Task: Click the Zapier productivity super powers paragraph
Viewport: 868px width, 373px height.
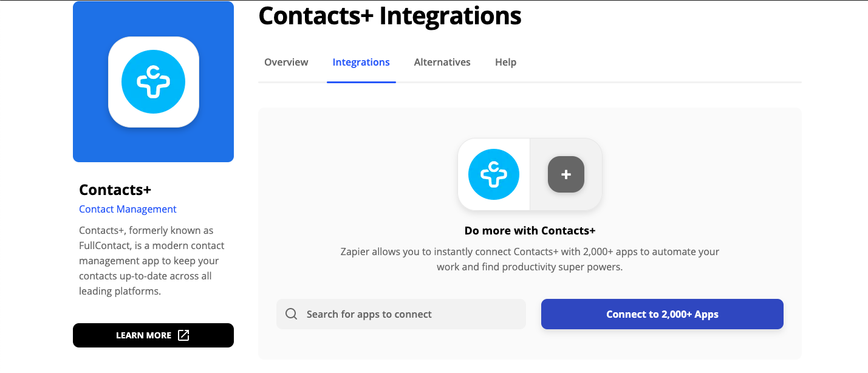Action: [x=530, y=259]
